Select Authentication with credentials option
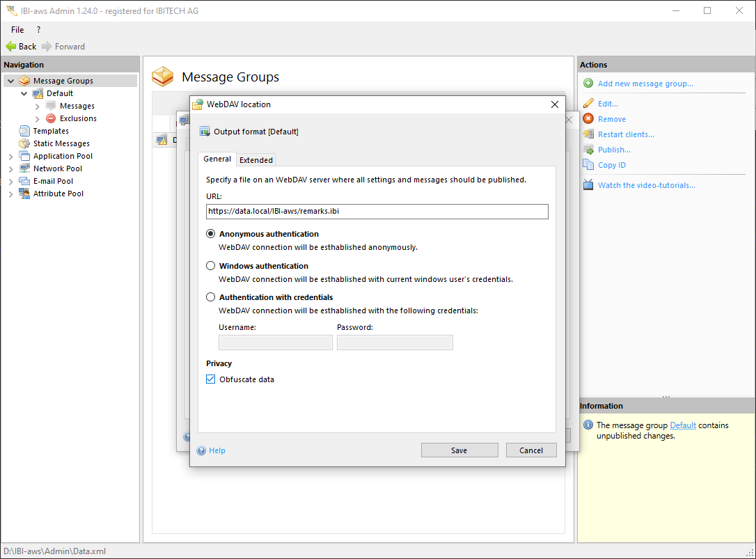The width and height of the screenshot is (756, 559). [211, 297]
